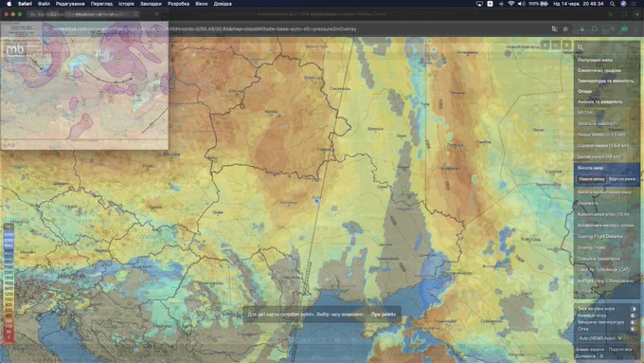Click the volume icon in menu bar
644x363 pixels.
click(522, 4)
